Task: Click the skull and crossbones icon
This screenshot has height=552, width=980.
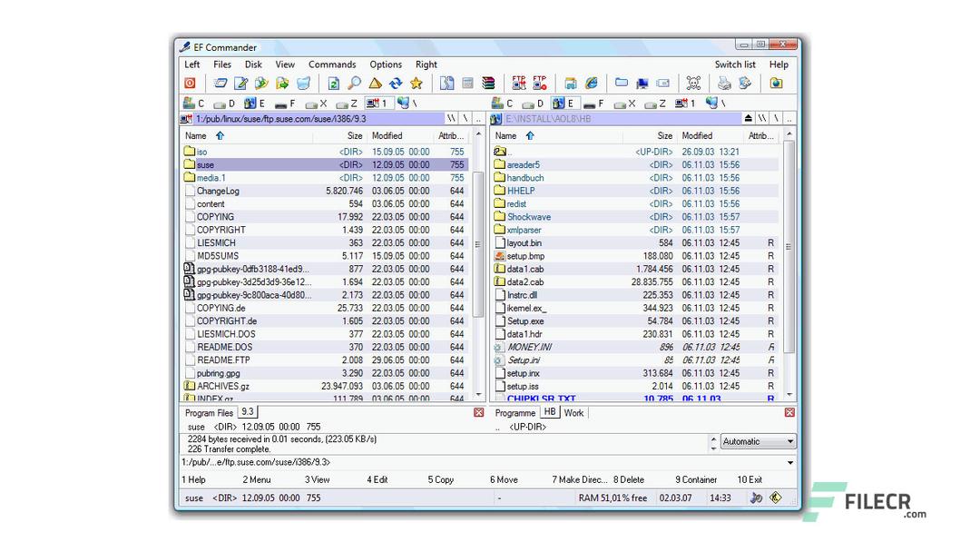Action: (x=693, y=84)
